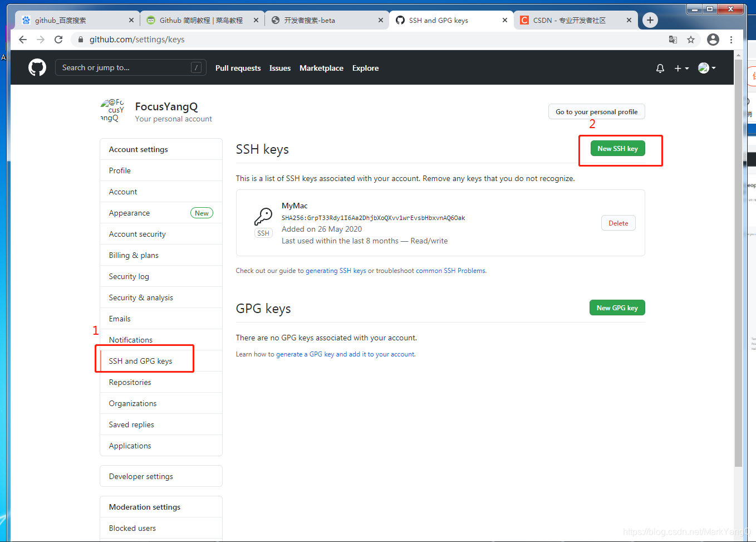Screen dimensions: 756x542
Task: Open Developer settings
Action: click(x=161, y=476)
